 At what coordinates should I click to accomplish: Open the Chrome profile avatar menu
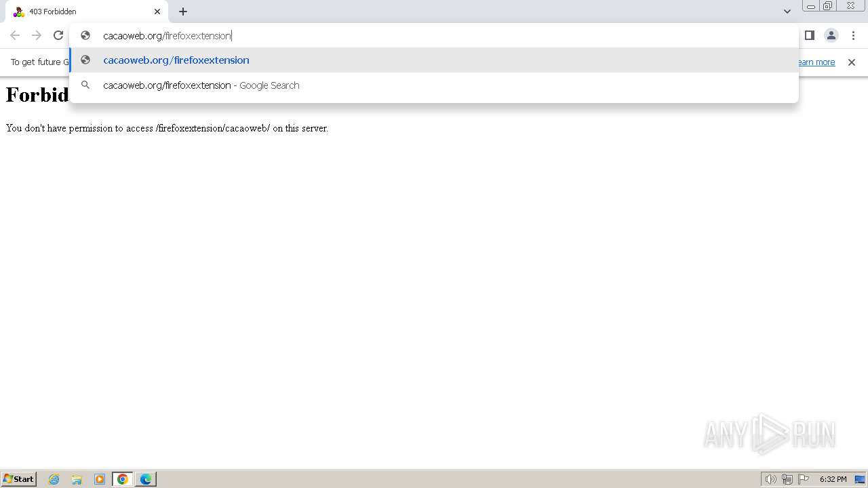pos(831,35)
